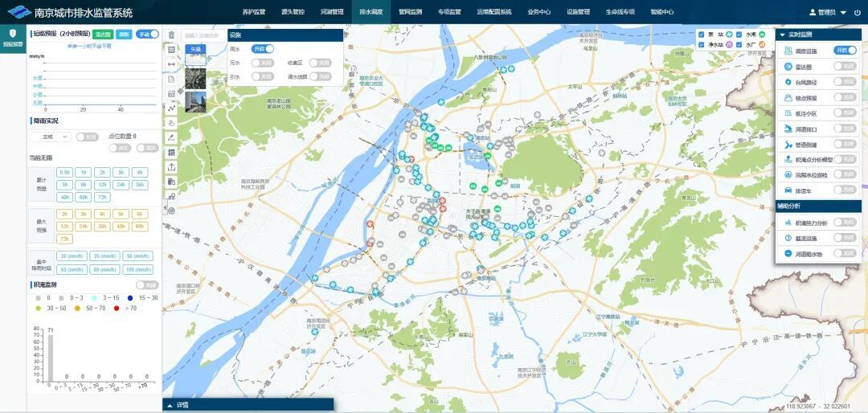Open the 运维配置系统 menu
The height and width of the screenshot is (413, 868).
coord(494,12)
